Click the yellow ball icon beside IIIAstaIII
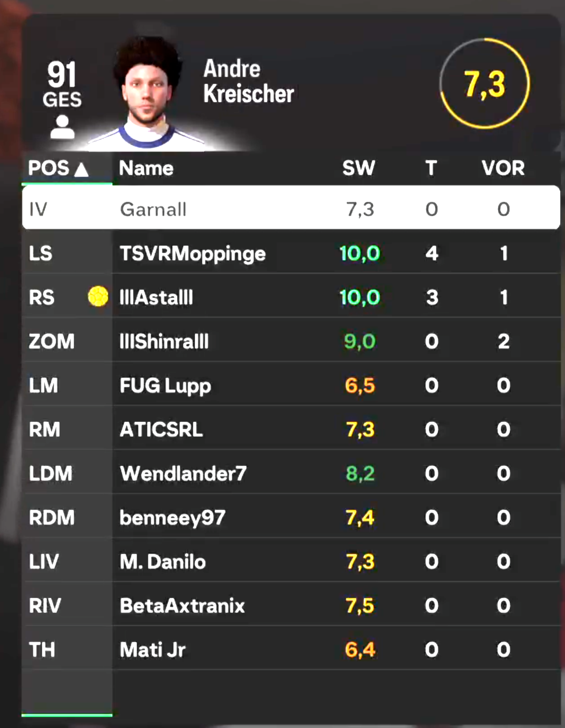 [x=98, y=297]
